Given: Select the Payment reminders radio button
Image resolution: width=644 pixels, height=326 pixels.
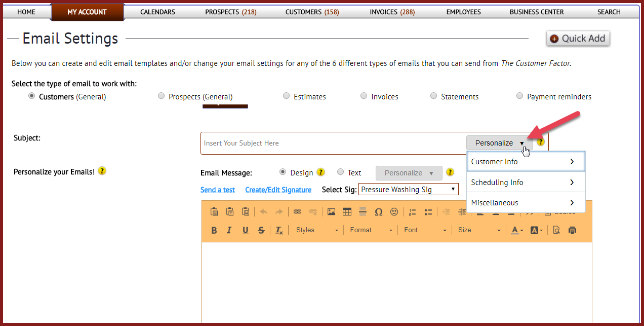Looking at the screenshot, I should 520,96.
